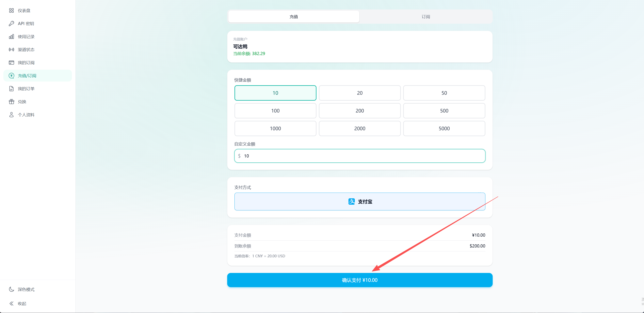Choose the 1000 quick amount
Screen dimensions: 644x313
coord(275,128)
